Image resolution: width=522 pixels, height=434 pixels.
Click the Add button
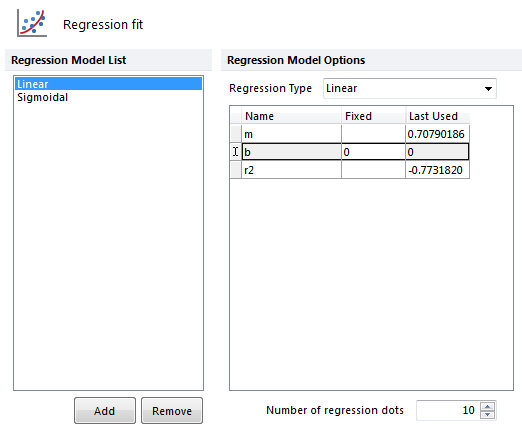105,411
